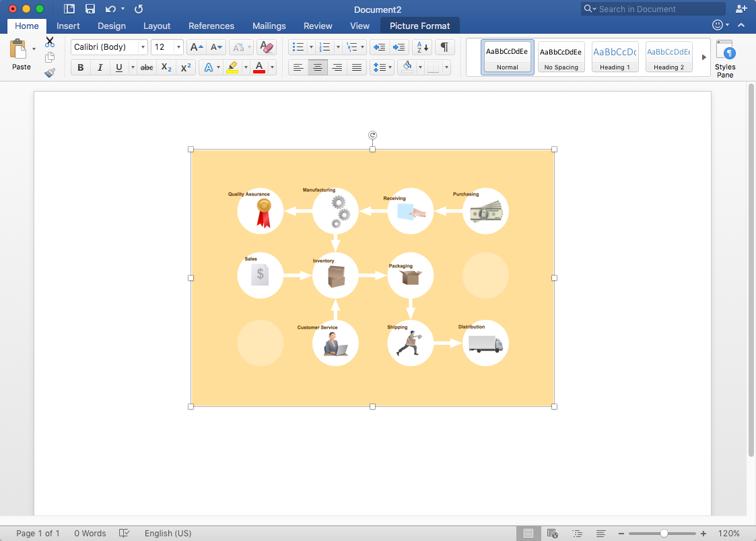Expand the line spacing dropdown

[x=390, y=67]
